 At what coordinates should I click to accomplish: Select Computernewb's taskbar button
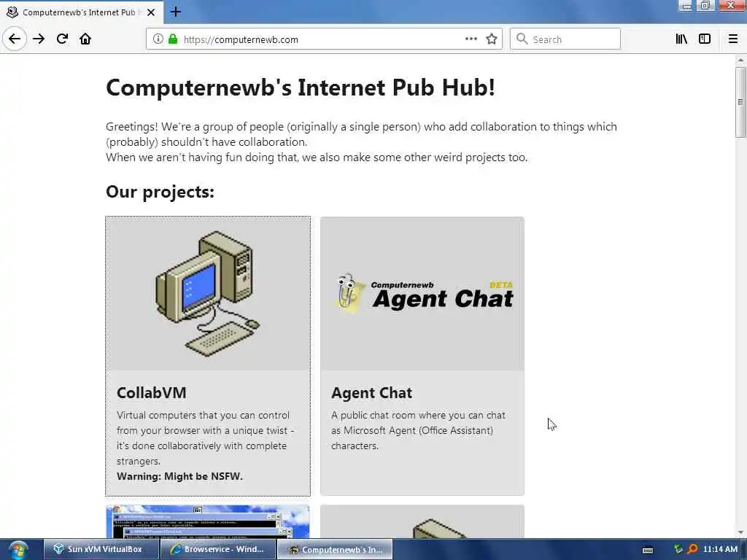click(335, 549)
